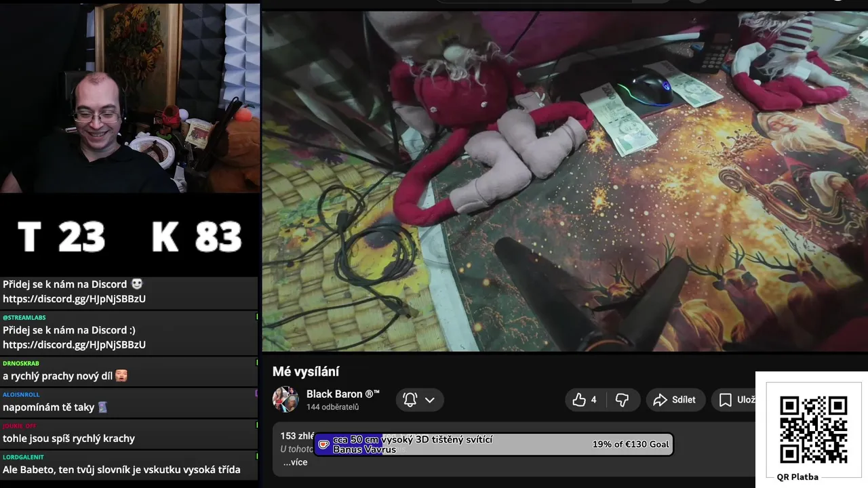The width and height of the screenshot is (868, 488).
Task: Expand description with ...více
Action: (295, 462)
